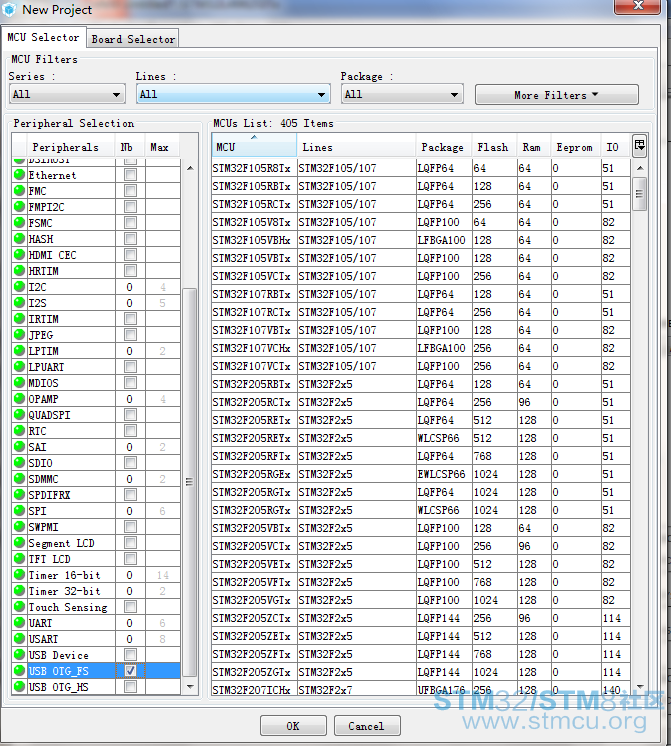
Task: Select the STM32F205RGEx MCU row
Action: pos(421,474)
